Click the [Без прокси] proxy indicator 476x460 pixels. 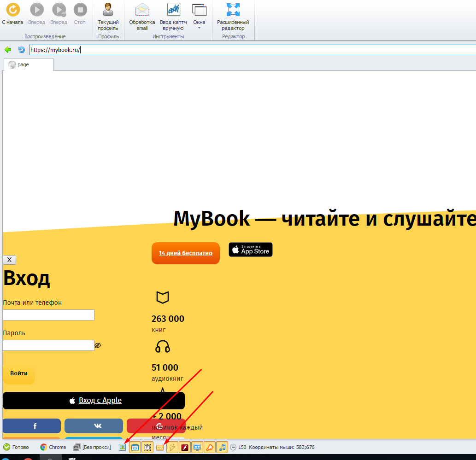tap(92, 447)
